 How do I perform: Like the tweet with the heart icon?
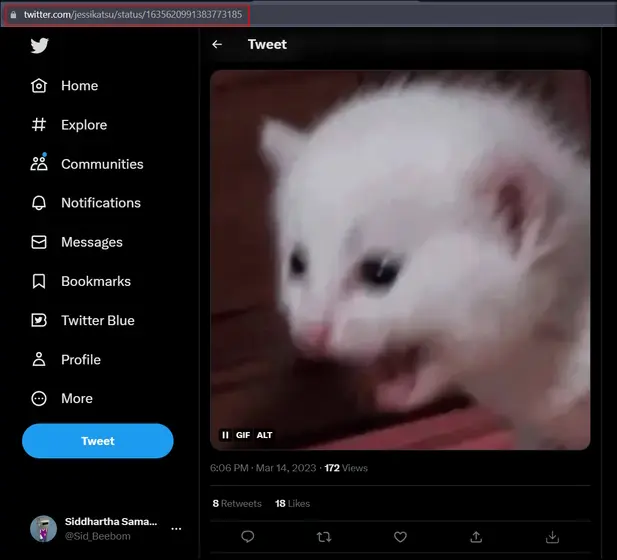point(400,537)
